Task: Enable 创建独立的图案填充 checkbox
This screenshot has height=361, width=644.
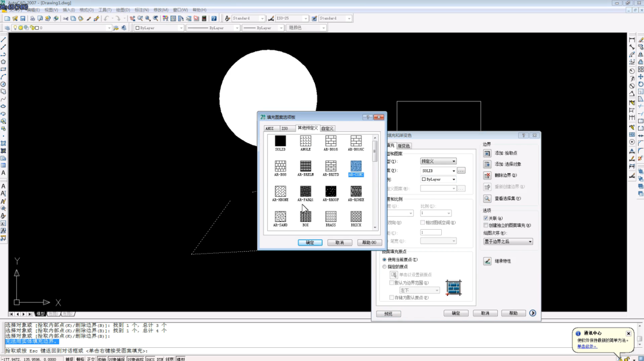Action: tap(485, 226)
